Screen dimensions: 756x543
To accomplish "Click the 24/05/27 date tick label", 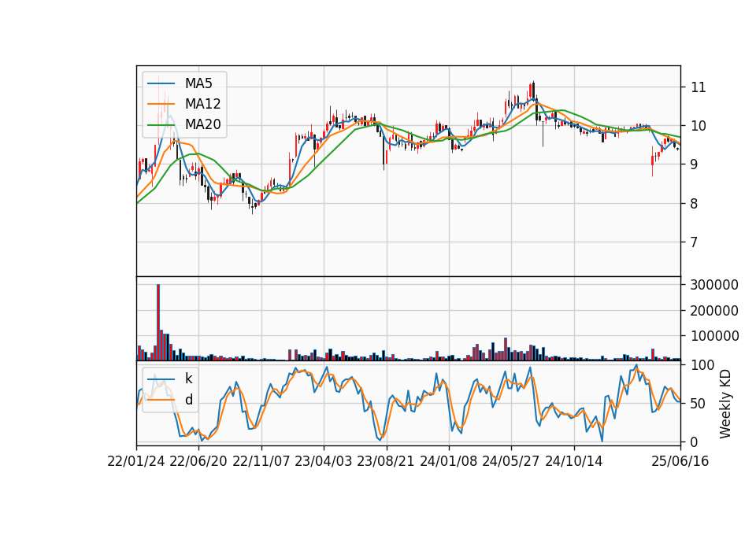I will point(511,461).
